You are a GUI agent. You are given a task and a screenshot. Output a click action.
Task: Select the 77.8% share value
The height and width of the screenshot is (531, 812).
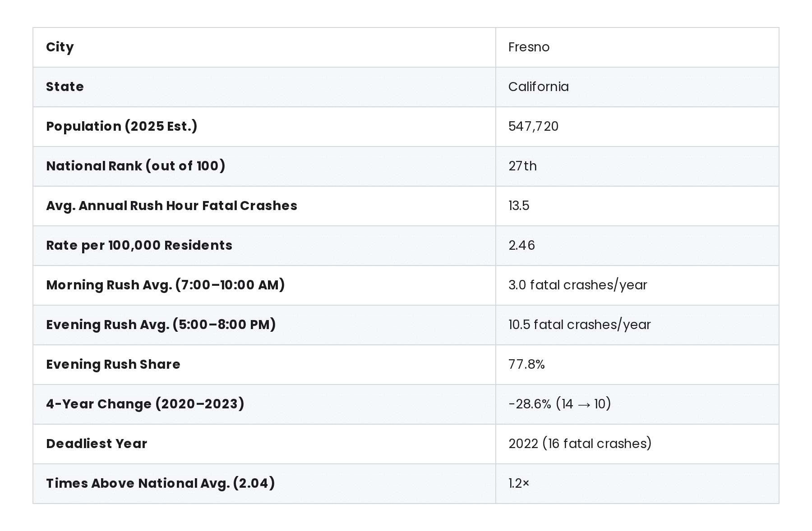pos(526,365)
